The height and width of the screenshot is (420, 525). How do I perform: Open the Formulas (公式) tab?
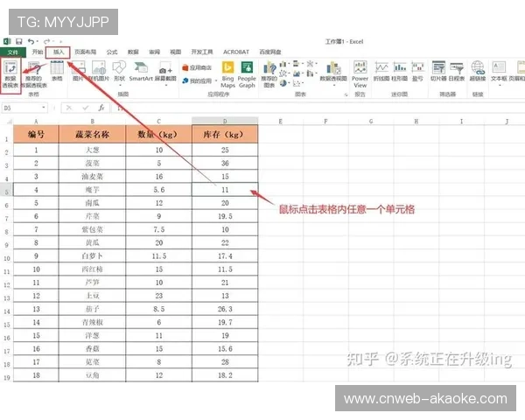coord(112,52)
